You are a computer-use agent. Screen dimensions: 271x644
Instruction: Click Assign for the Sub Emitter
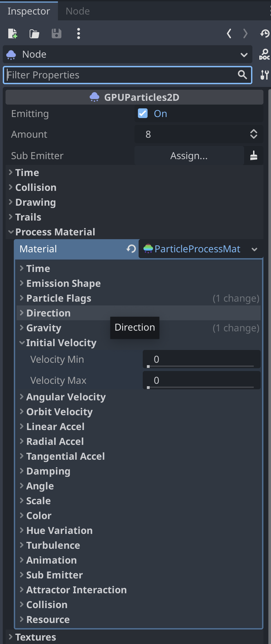point(189,156)
